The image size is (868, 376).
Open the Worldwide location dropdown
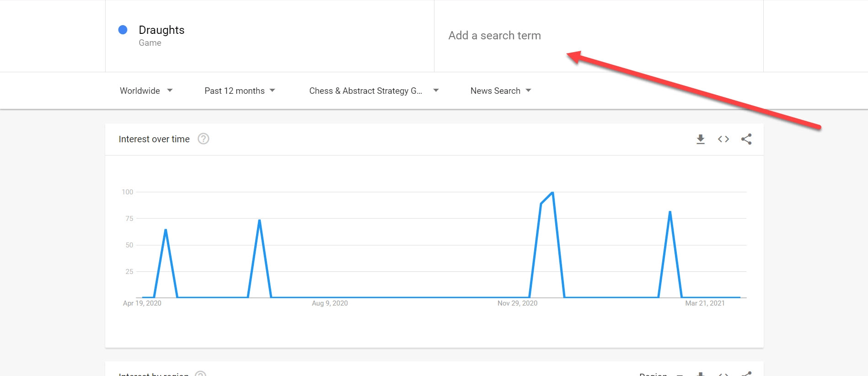pyautogui.click(x=145, y=91)
